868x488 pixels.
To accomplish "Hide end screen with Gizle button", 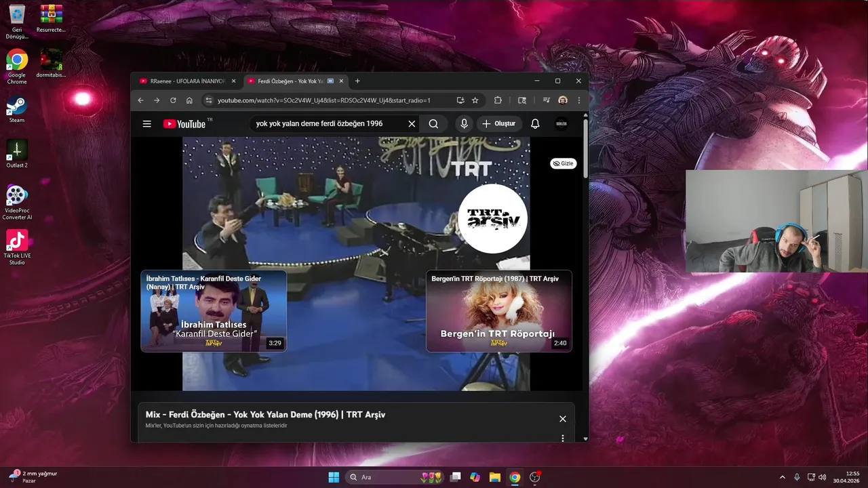I will click(x=563, y=163).
